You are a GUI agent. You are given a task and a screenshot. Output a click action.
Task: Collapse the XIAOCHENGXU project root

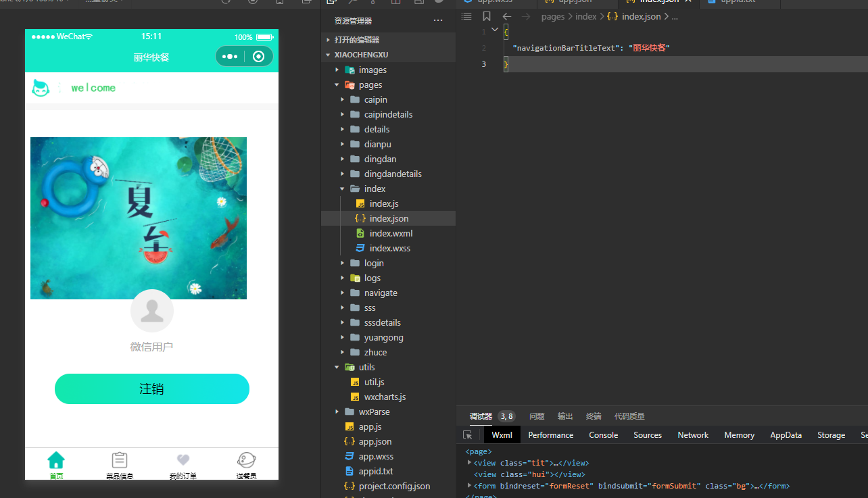point(328,55)
